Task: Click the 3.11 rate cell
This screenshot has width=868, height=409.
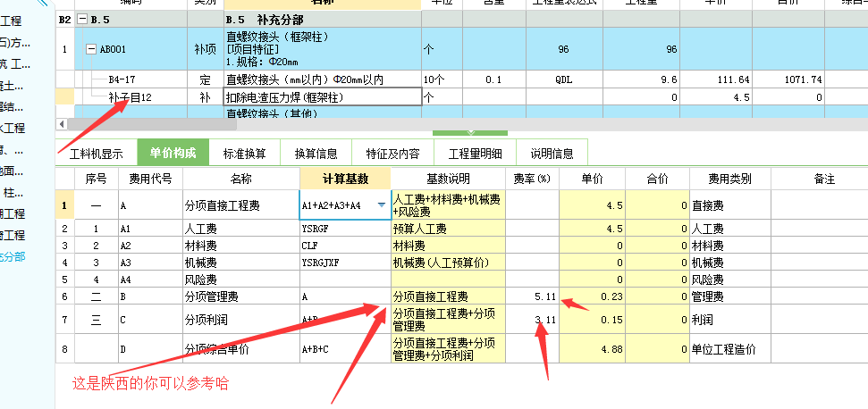Action: click(x=532, y=320)
